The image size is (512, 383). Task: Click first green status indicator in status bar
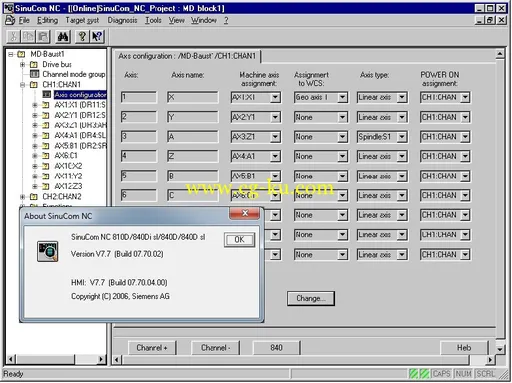(413, 374)
